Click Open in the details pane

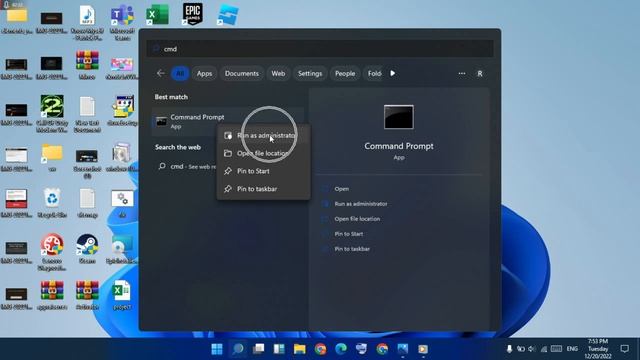click(x=342, y=189)
